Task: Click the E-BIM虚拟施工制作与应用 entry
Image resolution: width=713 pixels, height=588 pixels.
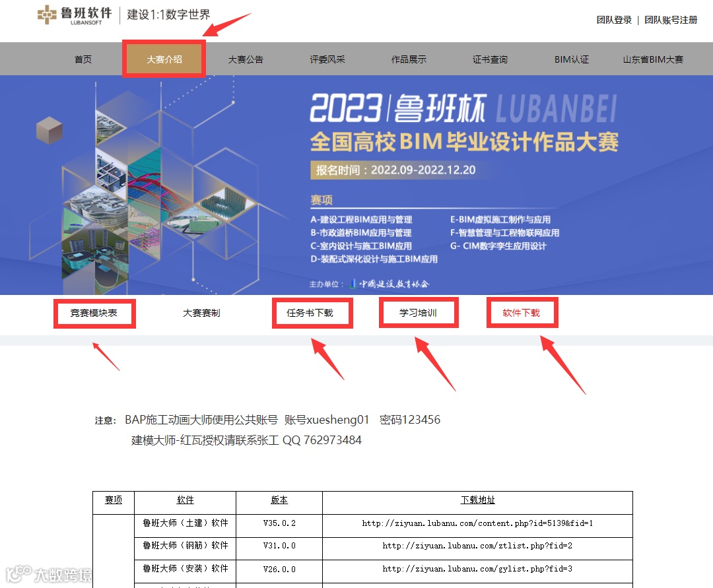Action: (500, 220)
